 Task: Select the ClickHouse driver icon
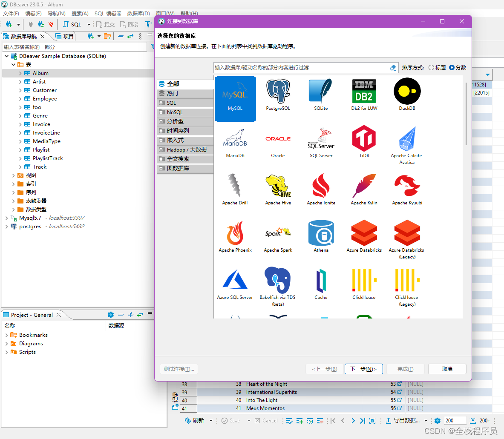364,284
